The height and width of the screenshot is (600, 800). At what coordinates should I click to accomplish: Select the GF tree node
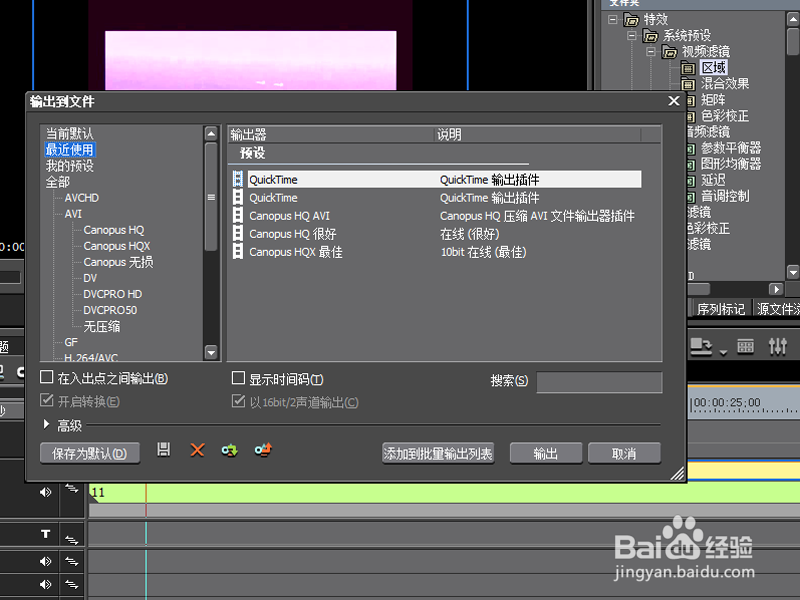[71, 342]
